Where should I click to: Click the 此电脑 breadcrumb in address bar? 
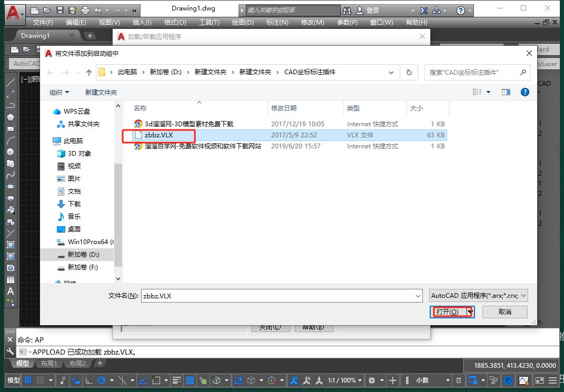tap(127, 72)
